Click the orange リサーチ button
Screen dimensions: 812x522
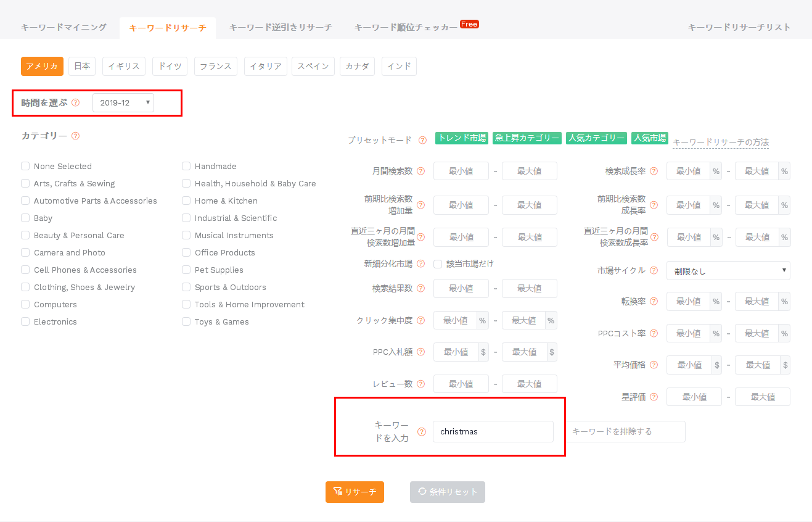point(355,492)
